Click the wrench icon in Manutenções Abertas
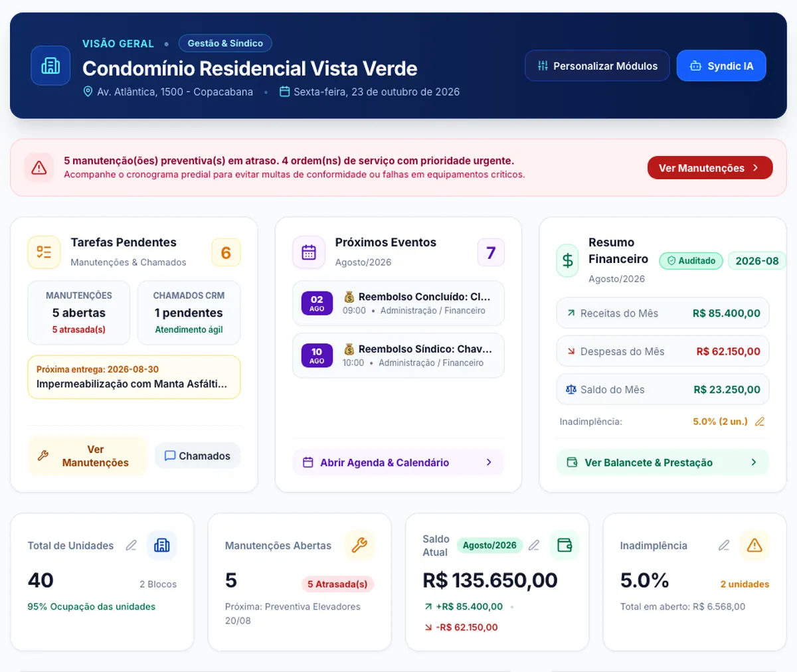The width and height of the screenshot is (797, 672). 359,545
